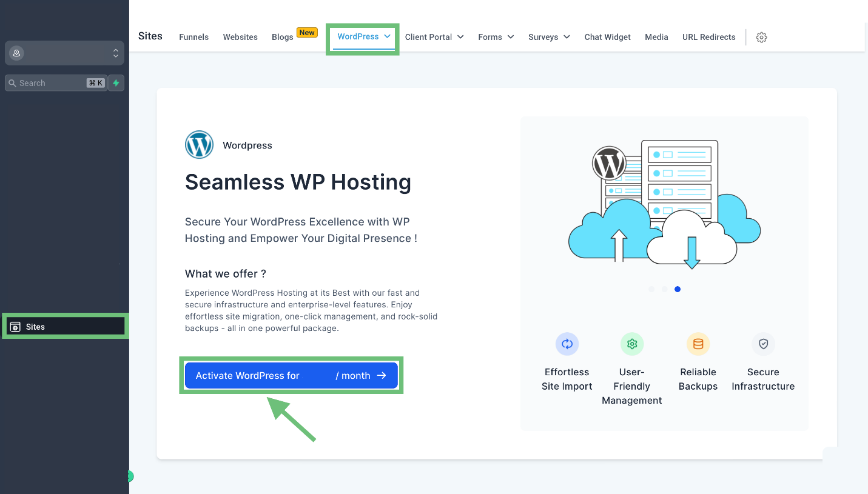This screenshot has width=868, height=494.
Task: Open the Blogs tab
Action: (282, 37)
